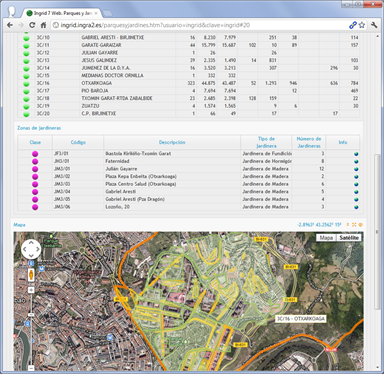384x374 pixels.
Task: Click the green status dot for 3C/16
Action: pos(26,83)
